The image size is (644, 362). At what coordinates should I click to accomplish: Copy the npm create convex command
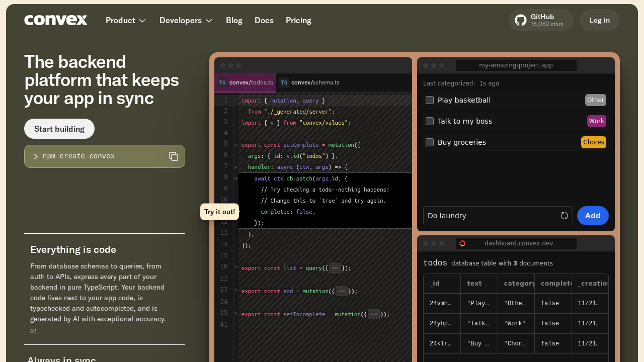[174, 156]
